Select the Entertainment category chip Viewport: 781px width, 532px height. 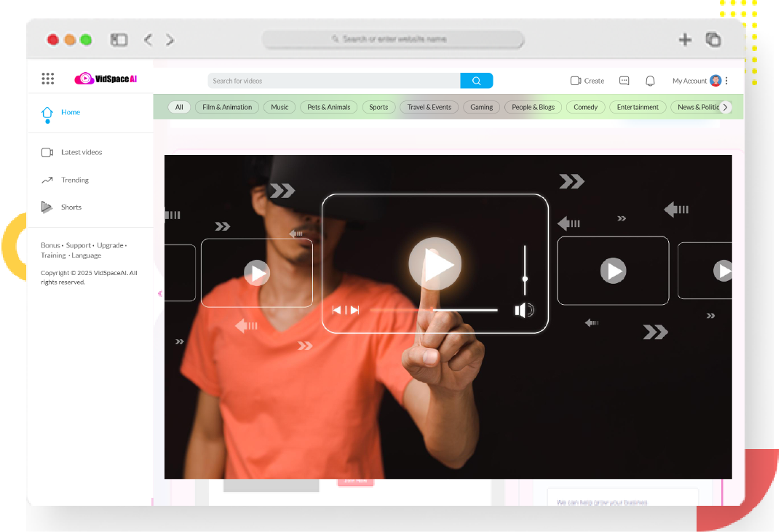coord(638,107)
